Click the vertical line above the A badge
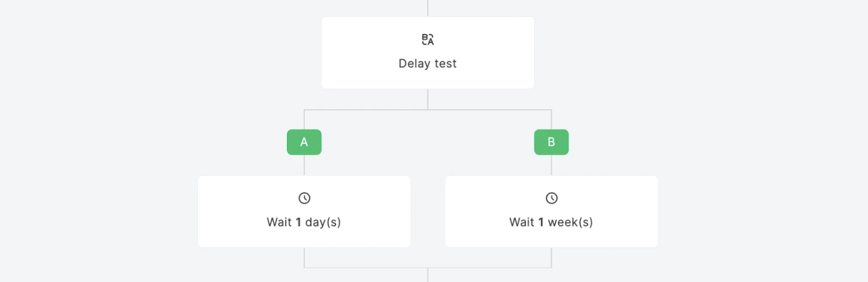This screenshot has width=868, height=282. click(x=304, y=119)
